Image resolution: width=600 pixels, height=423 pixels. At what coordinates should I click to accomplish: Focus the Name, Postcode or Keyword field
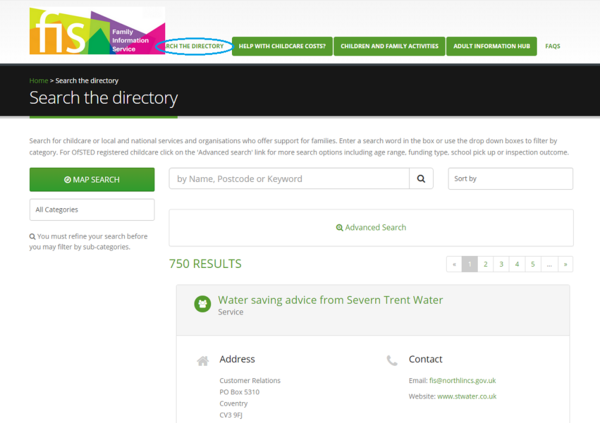point(289,179)
